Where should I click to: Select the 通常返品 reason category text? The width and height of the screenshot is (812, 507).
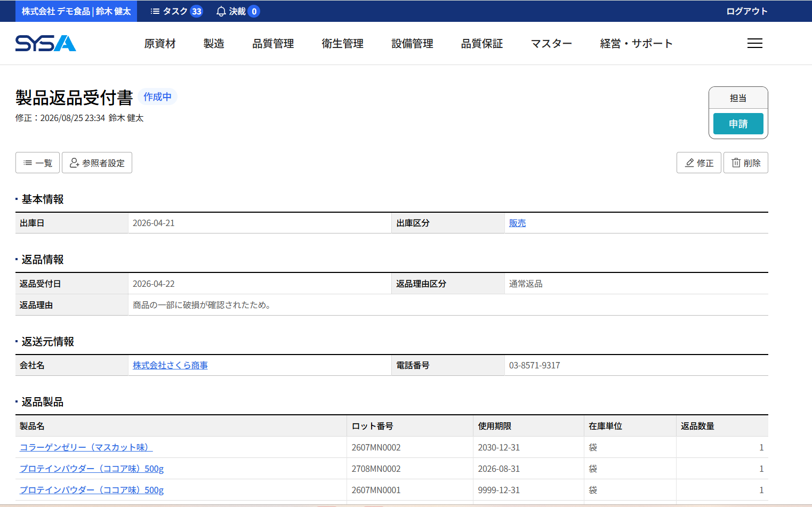pos(526,284)
